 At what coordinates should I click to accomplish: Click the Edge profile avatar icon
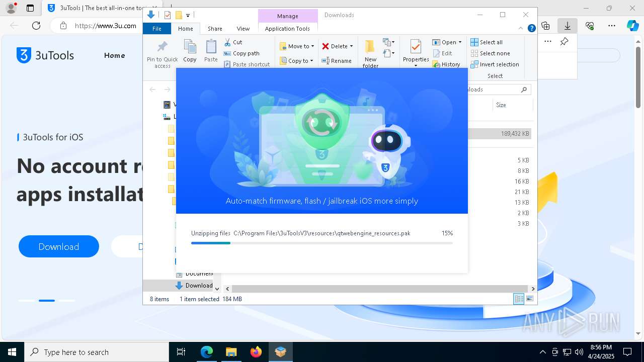tap(11, 8)
